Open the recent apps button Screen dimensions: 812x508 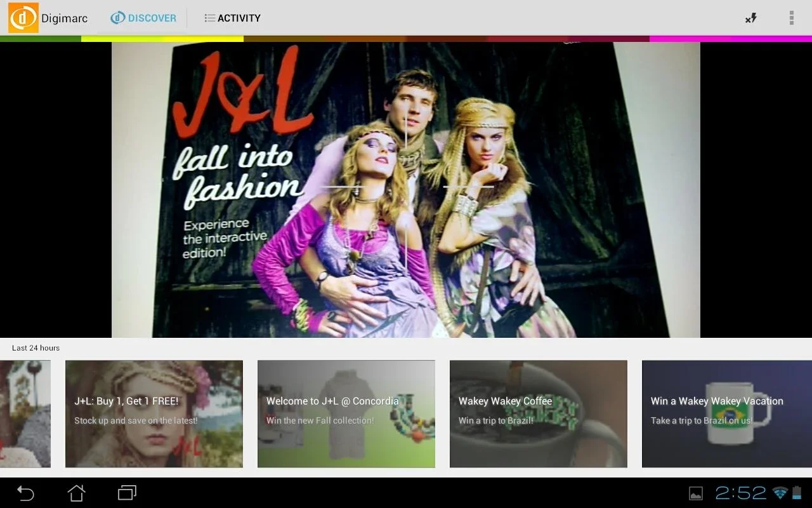pyautogui.click(x=128, y=493)
